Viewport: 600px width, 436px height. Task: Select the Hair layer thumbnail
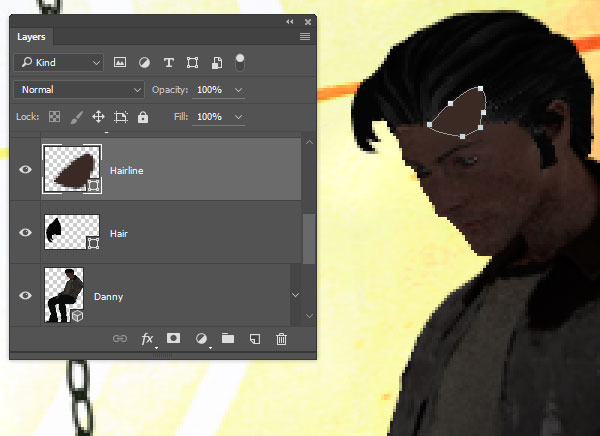[72, 232]
